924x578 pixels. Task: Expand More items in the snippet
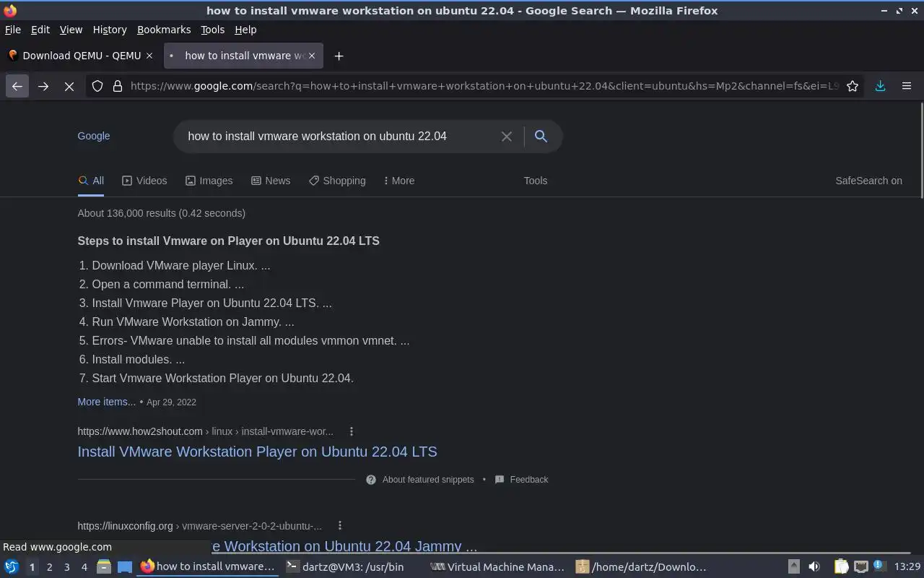click(x=106, y=402)
